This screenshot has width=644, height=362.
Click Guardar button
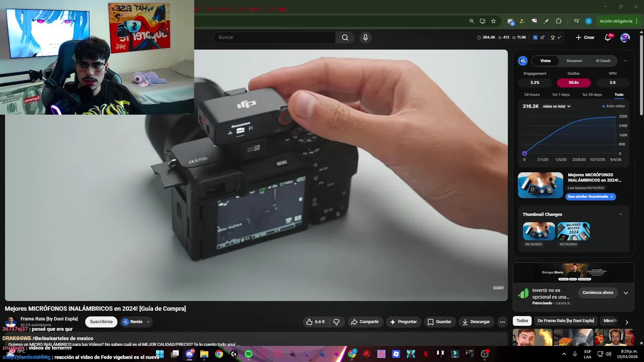(439, 322)
